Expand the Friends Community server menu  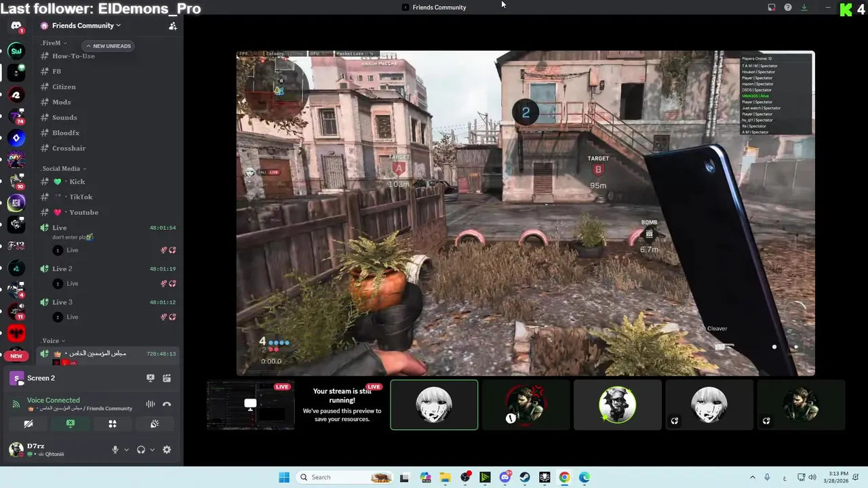[81, 26]
